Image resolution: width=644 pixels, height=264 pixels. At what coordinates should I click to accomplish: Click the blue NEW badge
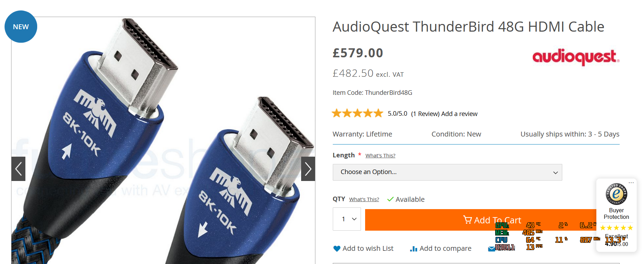click(21, 27)
